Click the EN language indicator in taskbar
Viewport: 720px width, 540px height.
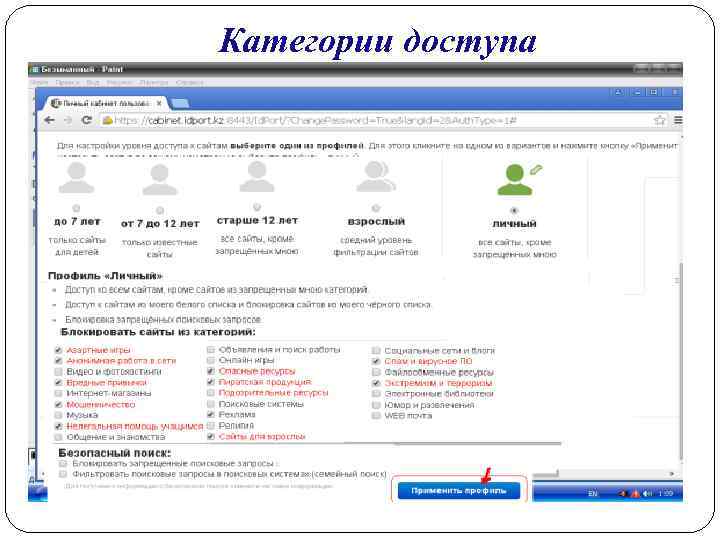pos(593,493)
